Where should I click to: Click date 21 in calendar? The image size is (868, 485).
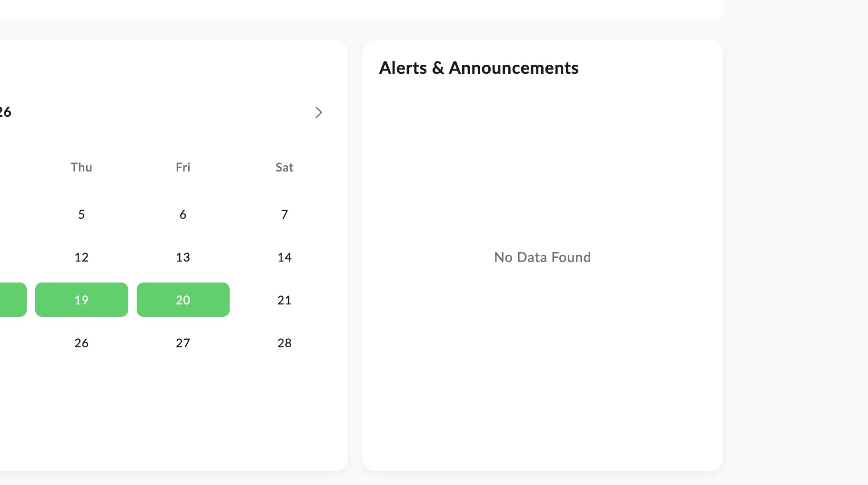click(284, 300)
